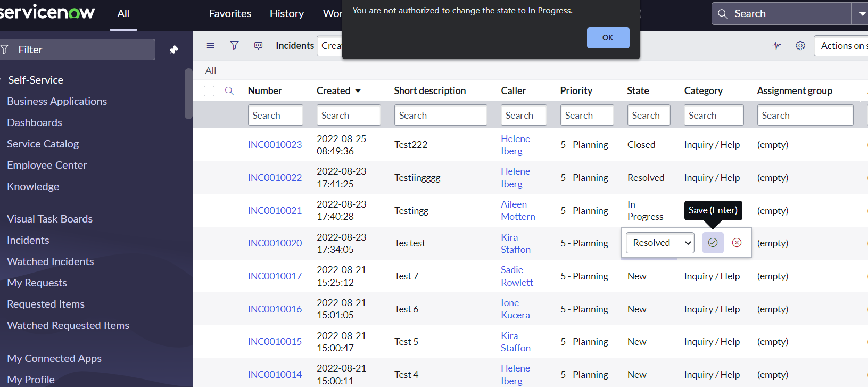Toggle the pulse analytics icon in list header

point(776,46)
